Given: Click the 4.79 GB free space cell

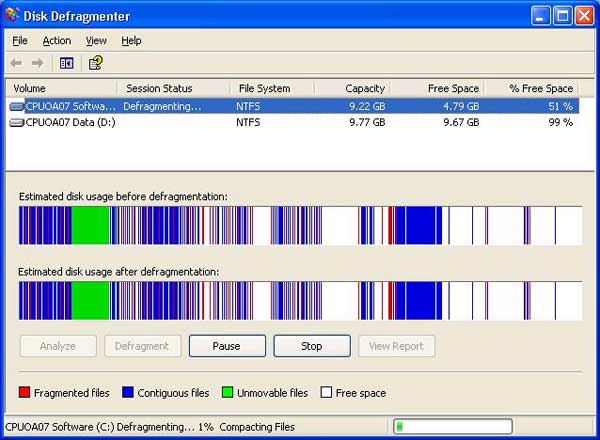Looking at the screenshot, I should (461, 106).
